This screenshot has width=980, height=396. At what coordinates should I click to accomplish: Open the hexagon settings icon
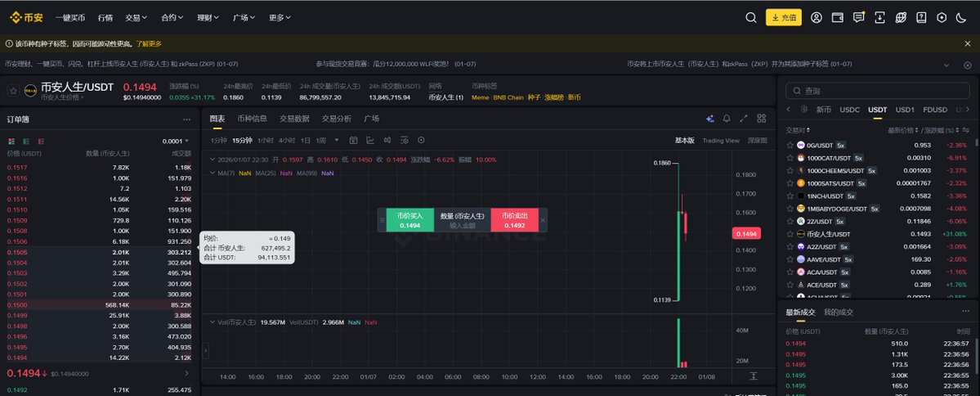[942, 17]
